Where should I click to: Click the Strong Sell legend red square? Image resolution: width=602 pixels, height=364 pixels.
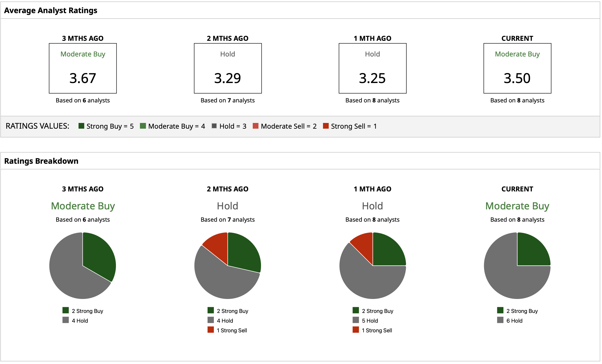pos(326,126)
